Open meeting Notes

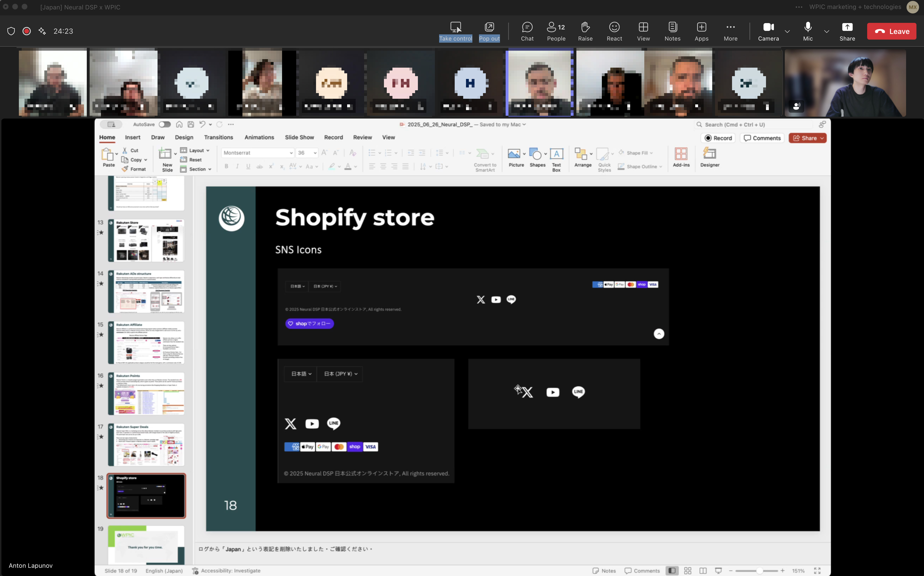(x=672, y=31)
